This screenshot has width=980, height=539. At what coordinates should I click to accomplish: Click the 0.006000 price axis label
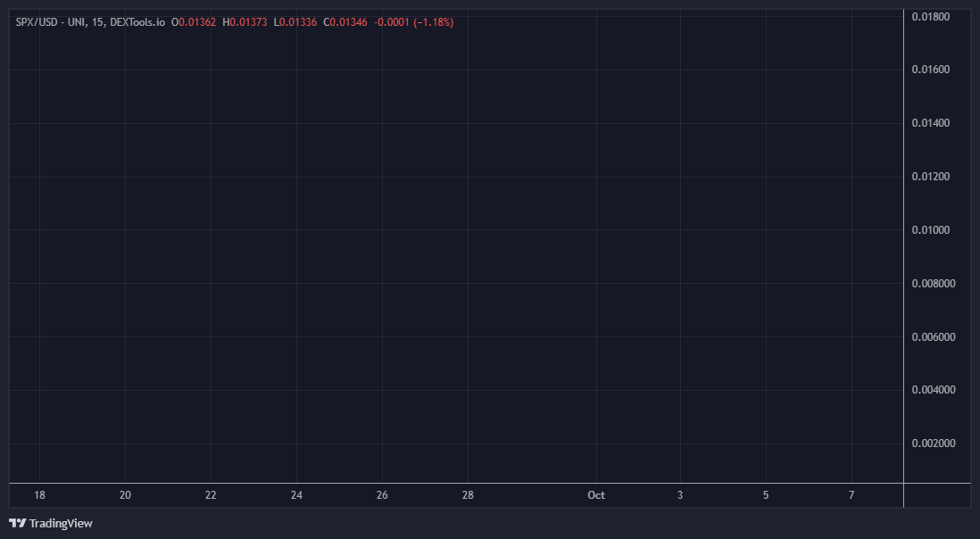pyautogui.click(x=933, y=337)
